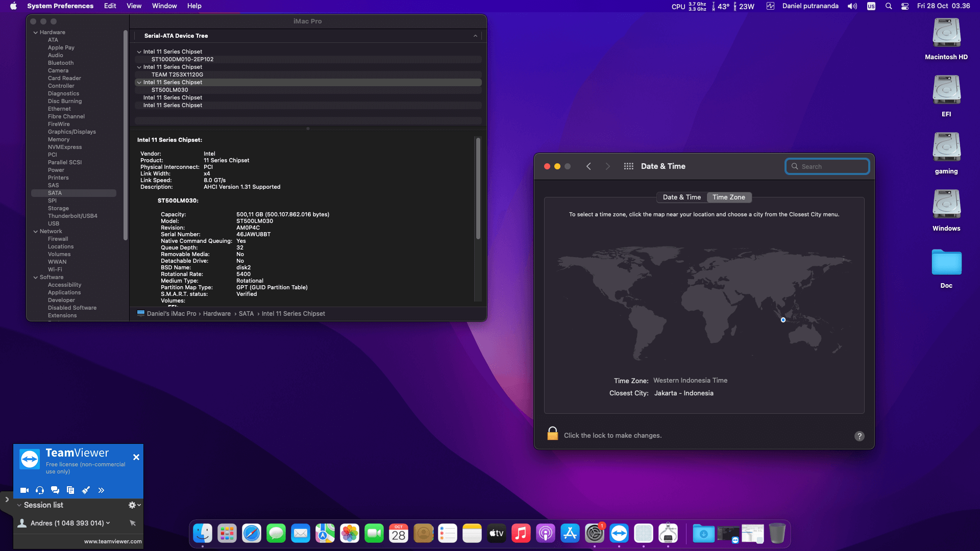Screen dimensions: 980x551
Task: Open the www.teamviewer.com link
Action: click(113, 541)
